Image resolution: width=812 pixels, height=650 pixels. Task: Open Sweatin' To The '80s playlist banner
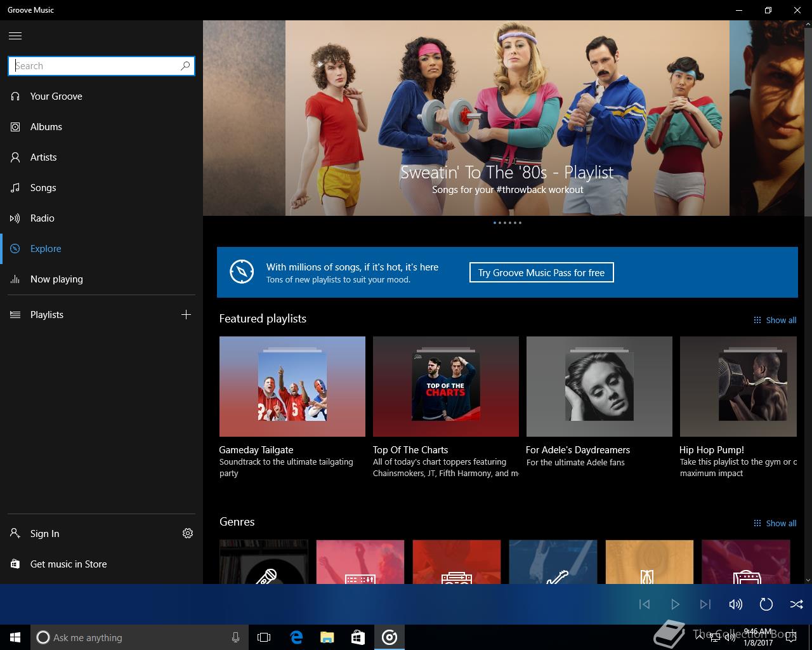tap(507, 118)
